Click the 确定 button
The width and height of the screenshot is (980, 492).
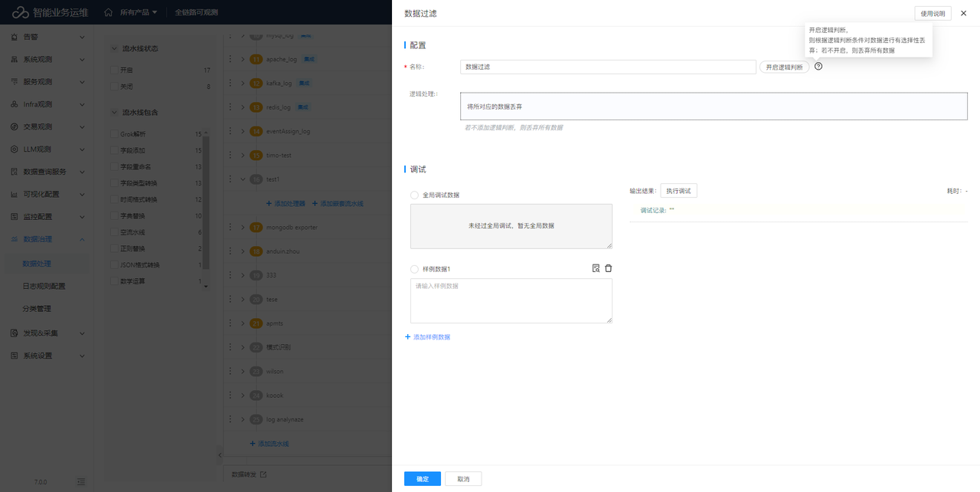tap(422, 478)
